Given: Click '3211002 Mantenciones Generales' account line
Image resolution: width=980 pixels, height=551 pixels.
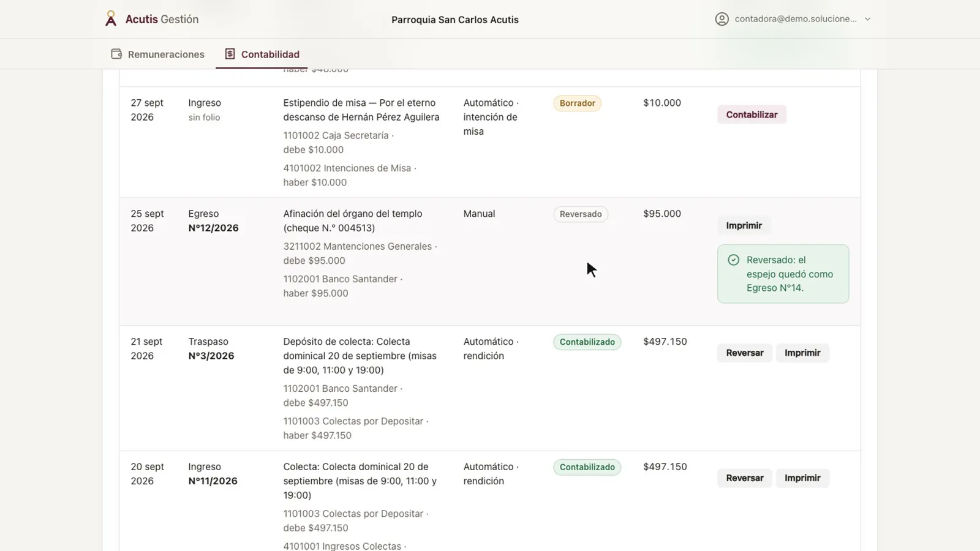Looking at the screenshot, I should (x=360, y=253).
